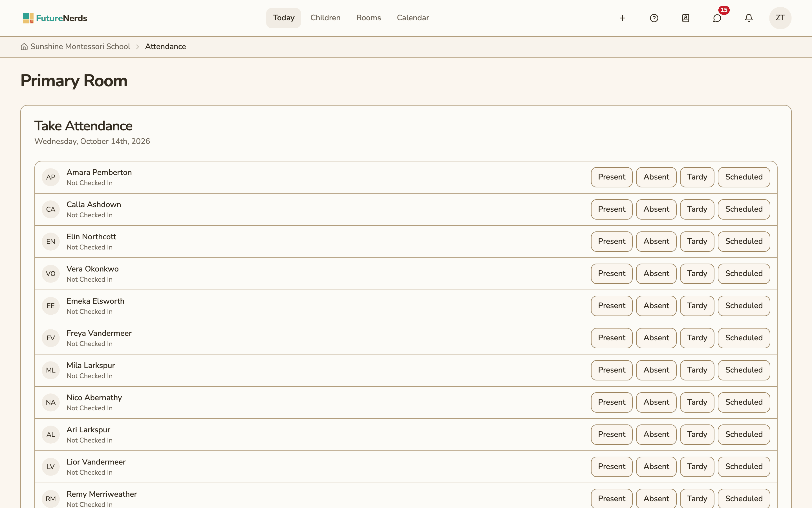The width and height of the screenshot is (812, 508).
Task: Mark Amara Pemberton as Scheduled
Action: pos(743,177)
